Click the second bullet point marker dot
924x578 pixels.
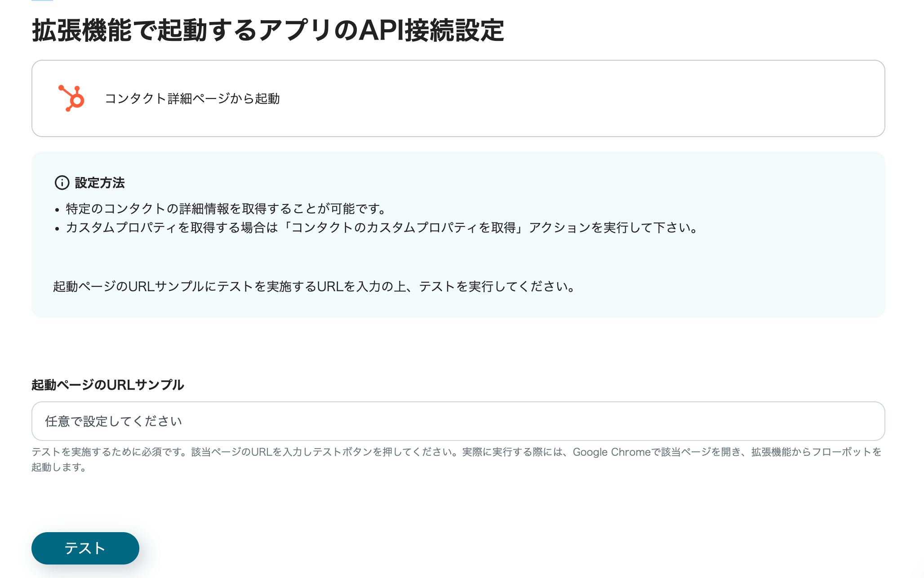[x=57, y=229]
